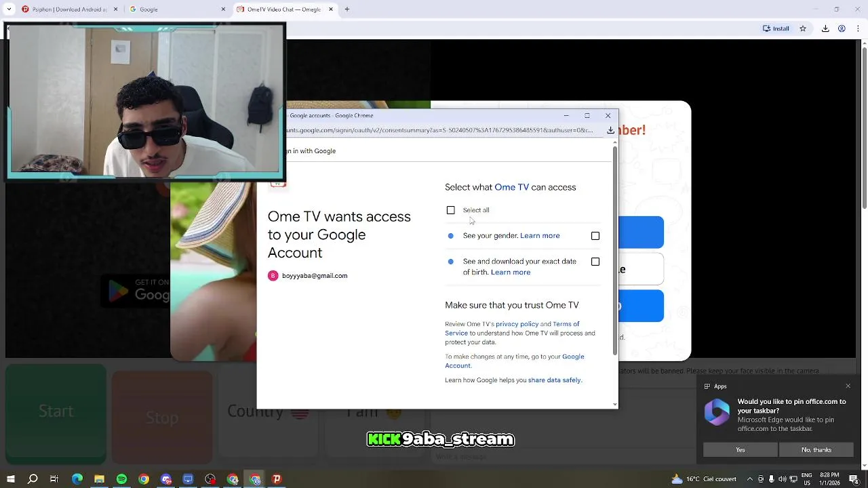Open Psiphon from the taskbar
The image size is (868, 488).
click(x=277, y=479)
